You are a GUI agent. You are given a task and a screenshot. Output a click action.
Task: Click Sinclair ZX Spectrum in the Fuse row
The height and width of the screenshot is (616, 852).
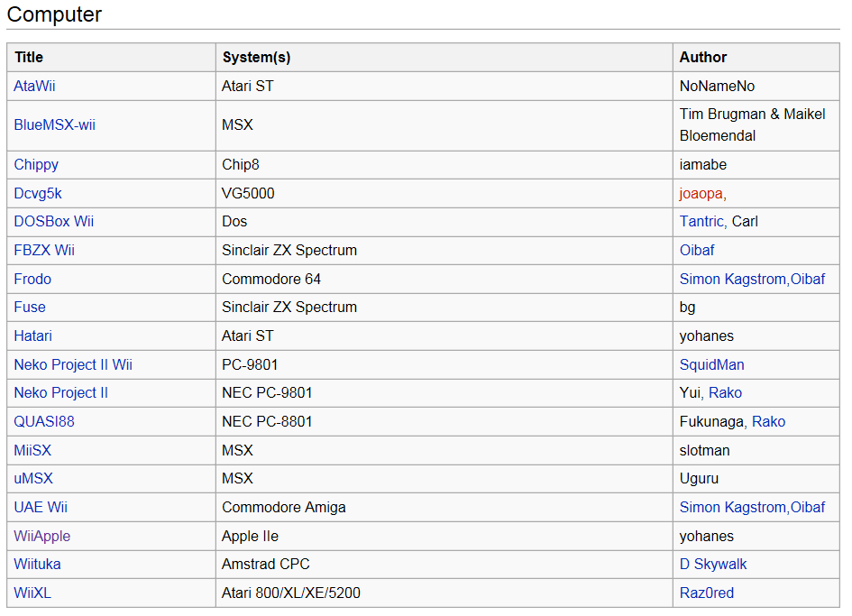pyautogui.click(x=289, y=308)
